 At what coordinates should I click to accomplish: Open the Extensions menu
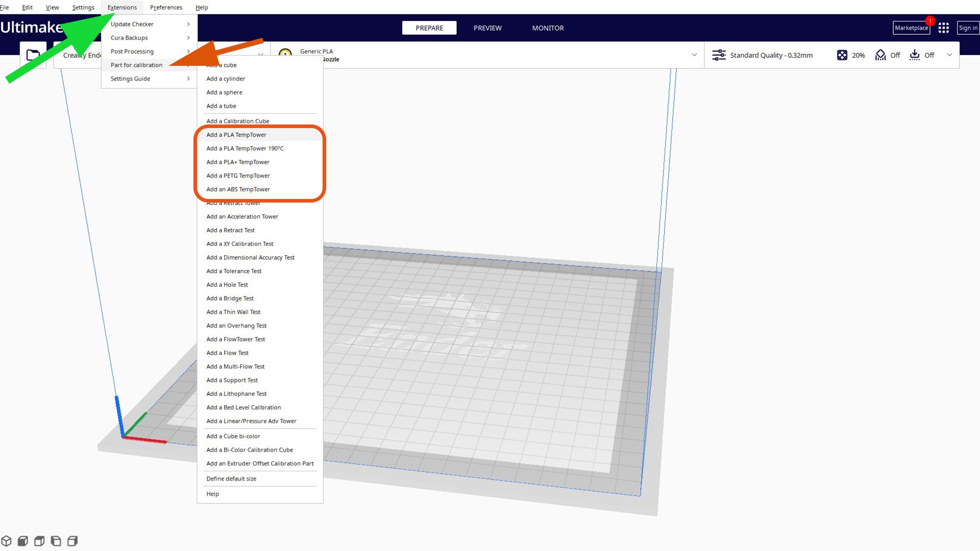[122, 7]
